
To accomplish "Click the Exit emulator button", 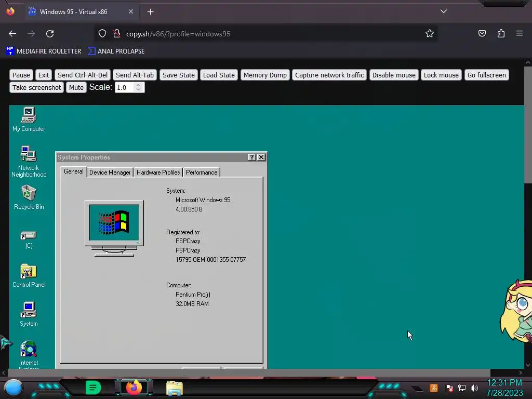I will coord(44,75).
